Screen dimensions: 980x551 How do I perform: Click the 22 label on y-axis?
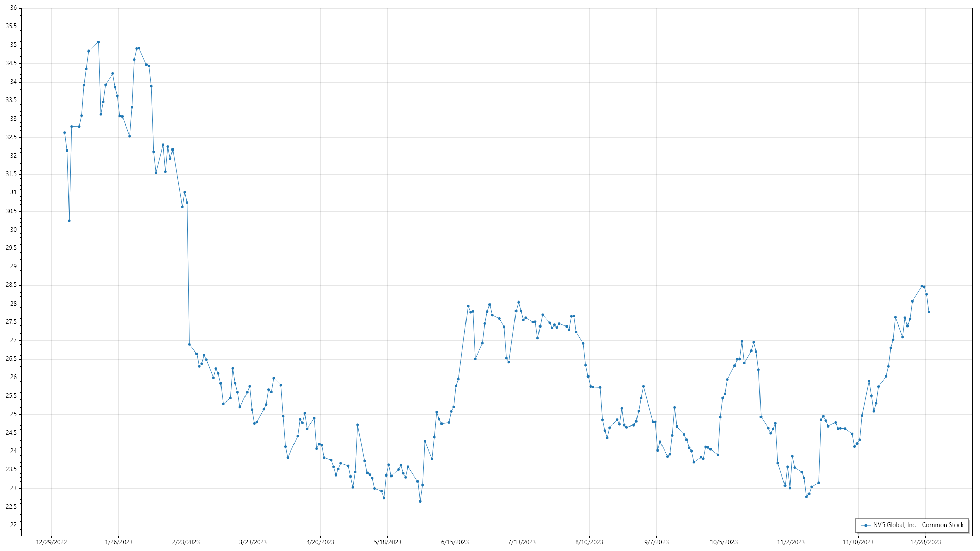(13, 525)
